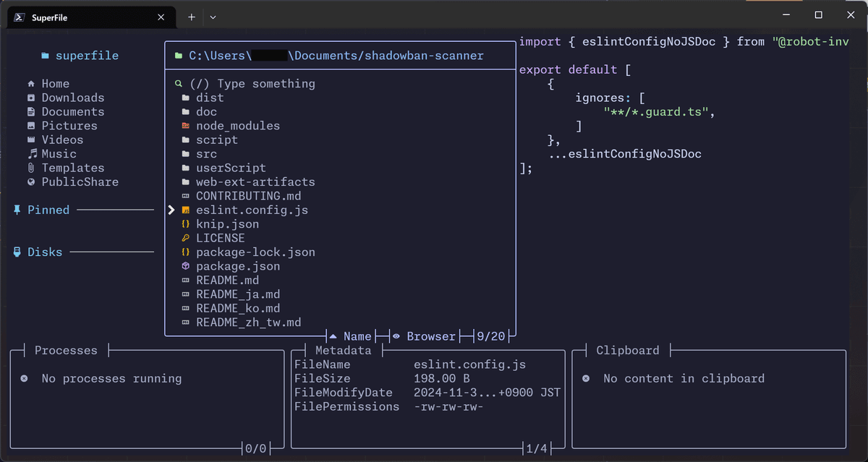Image resolution: width=868 pixels, height=462 pixels.
Task: Click the package.json cube icon
Action: pos(185,266)
